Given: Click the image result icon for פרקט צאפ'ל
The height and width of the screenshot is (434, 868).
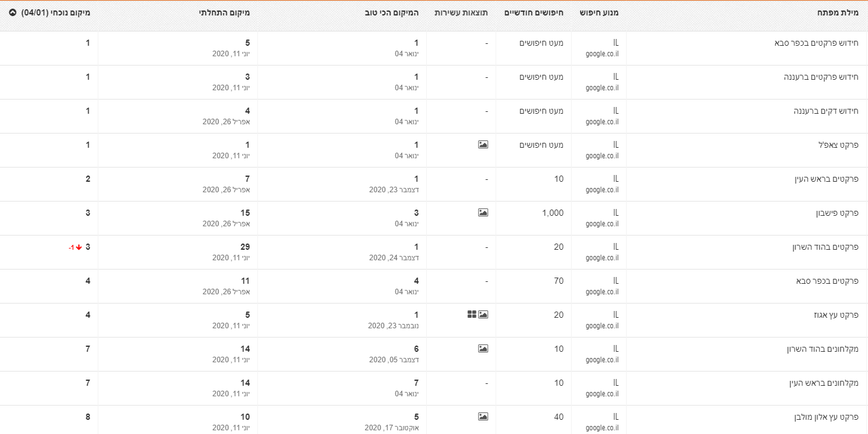Looking at the screenshot, I should 483,145.
